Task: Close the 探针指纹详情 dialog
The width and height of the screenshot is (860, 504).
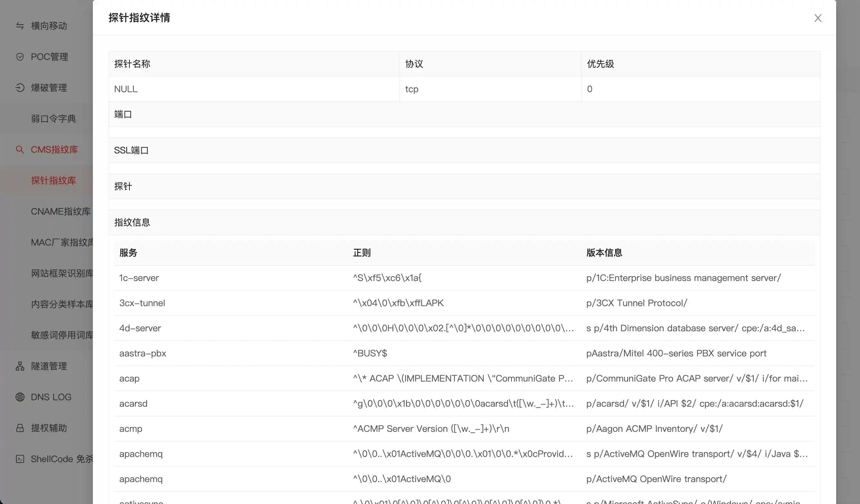Action: [x=818, y=18]
